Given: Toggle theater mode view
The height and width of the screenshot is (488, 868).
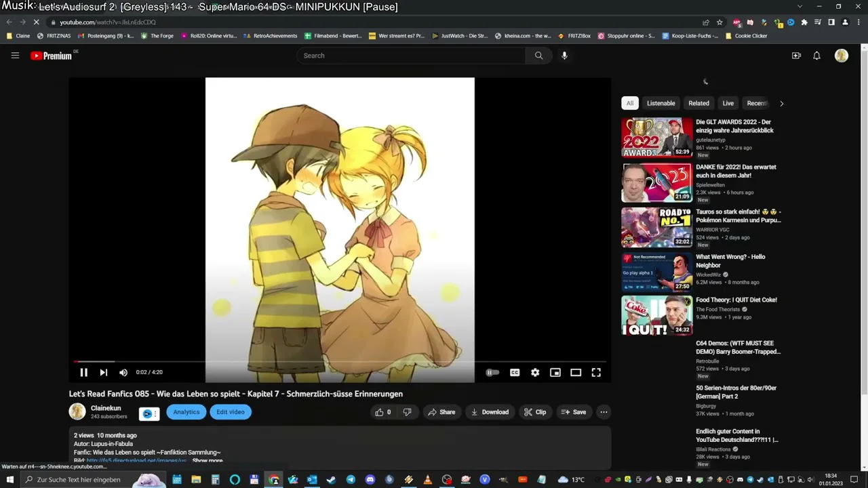Looking at the screenshot, I should (x=576, y=372).
